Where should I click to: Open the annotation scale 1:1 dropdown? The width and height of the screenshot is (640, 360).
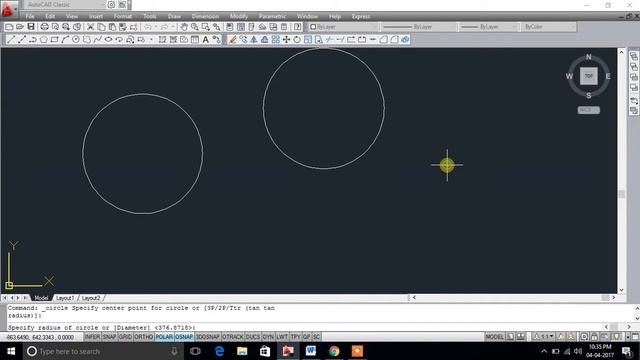pos(544,337)
